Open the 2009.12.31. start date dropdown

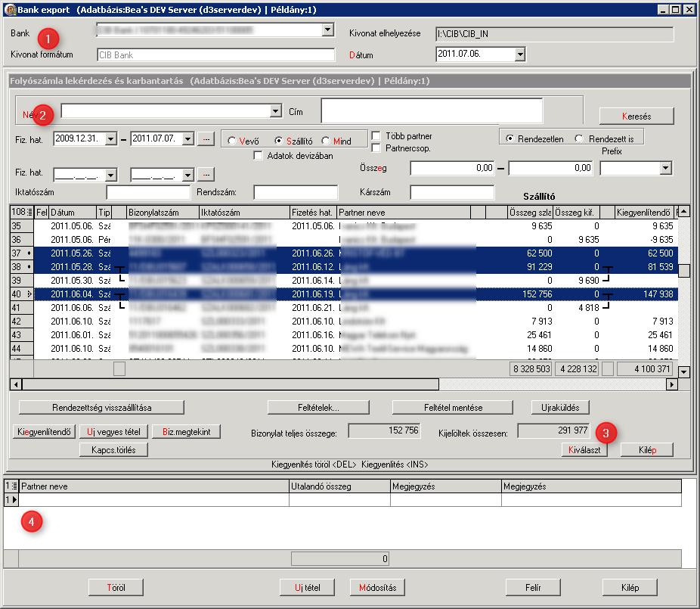[110, 139]
